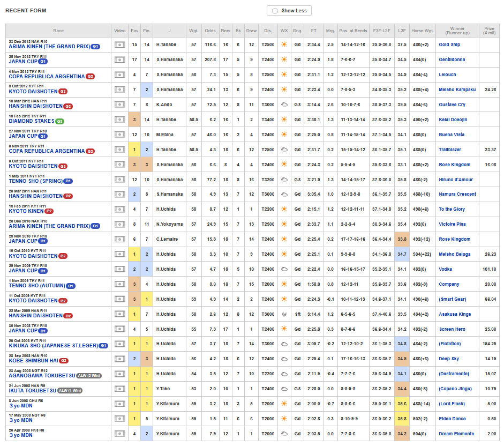Play video for Ikuta Tokubetsu
This screenshot has height=446, width=504.
(119, 389)
